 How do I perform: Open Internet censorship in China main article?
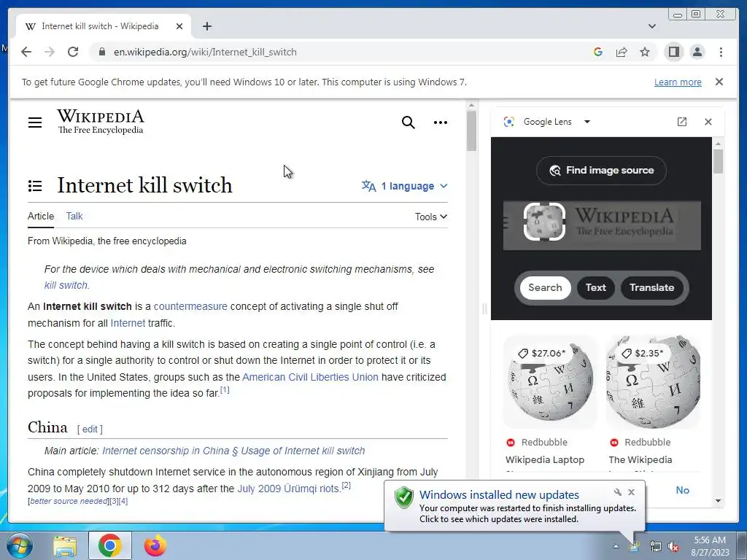coord(233,451)
